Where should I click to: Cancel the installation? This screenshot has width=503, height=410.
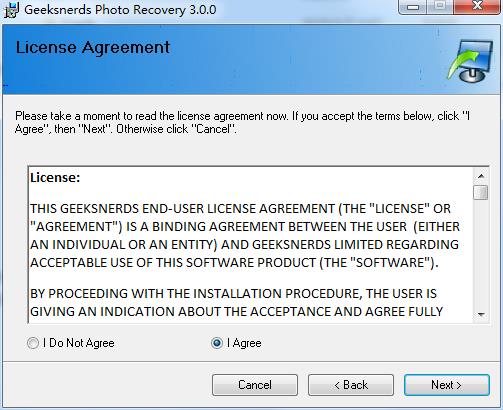[x=255, y=385]
